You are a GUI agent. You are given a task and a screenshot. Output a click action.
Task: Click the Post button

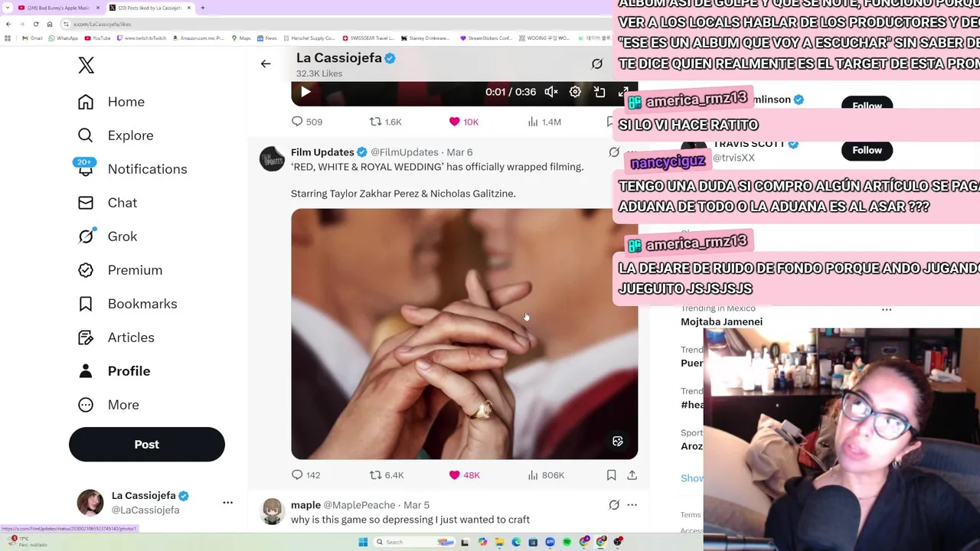pos(147,445)
